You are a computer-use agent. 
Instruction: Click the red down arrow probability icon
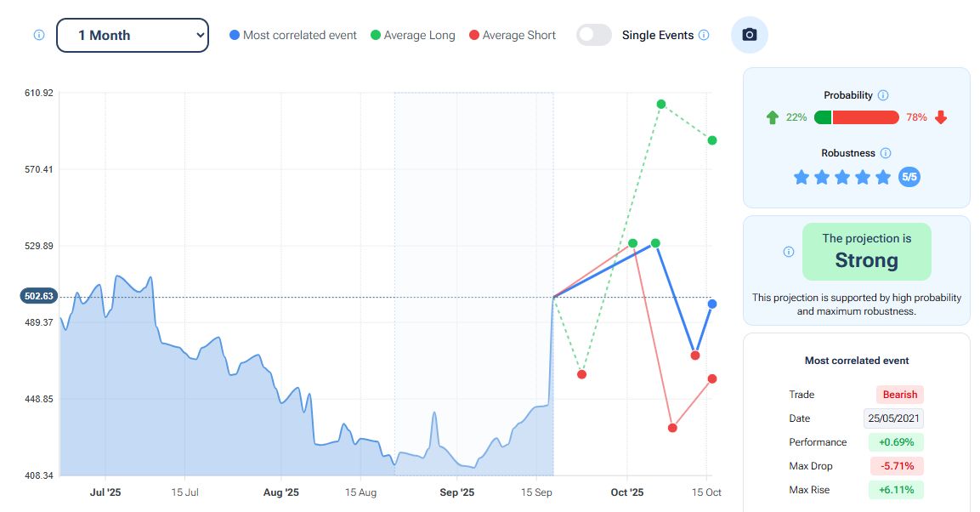[x=941, y=117]
